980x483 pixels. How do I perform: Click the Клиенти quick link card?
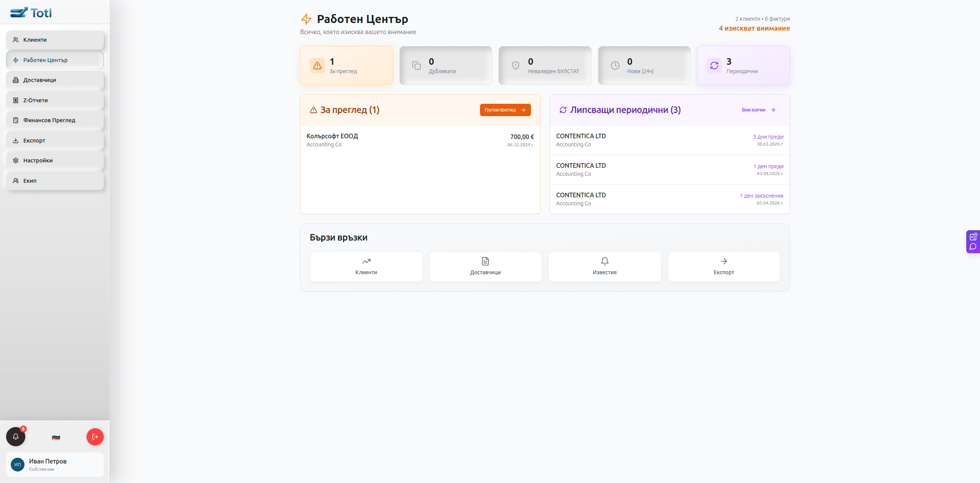point(366,267)
